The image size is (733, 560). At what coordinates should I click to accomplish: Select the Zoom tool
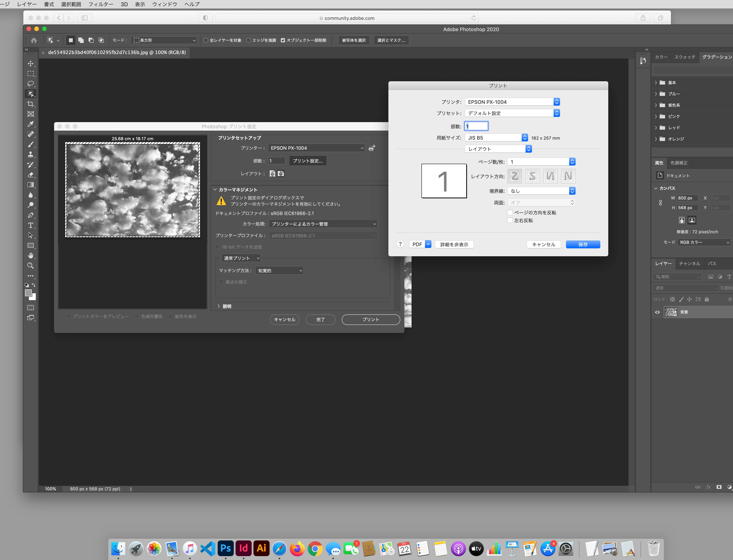[x=31, y=266]
